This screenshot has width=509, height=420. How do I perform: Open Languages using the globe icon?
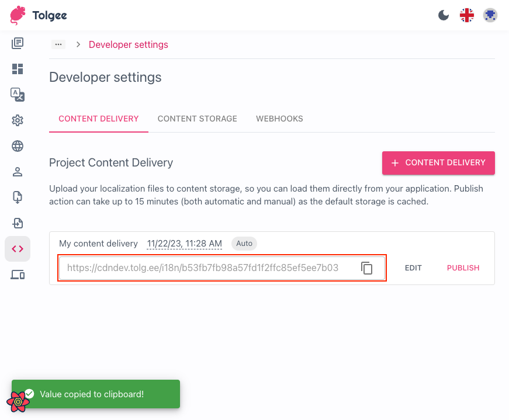point(17,146)
